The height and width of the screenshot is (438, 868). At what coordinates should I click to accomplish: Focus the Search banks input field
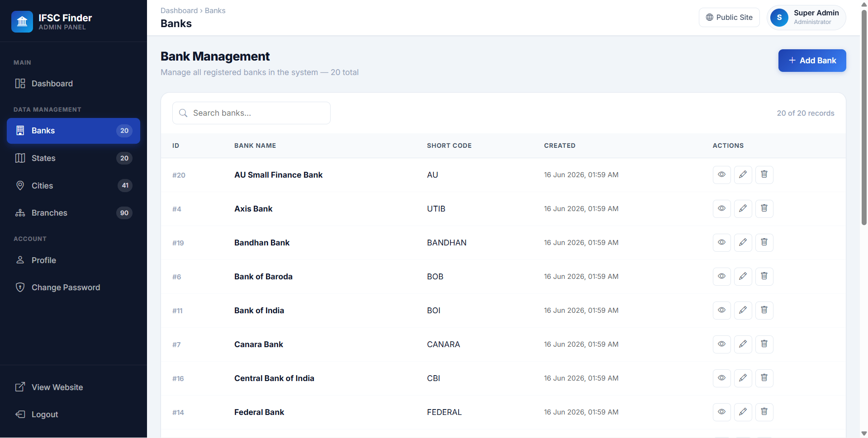pos(251,113)
